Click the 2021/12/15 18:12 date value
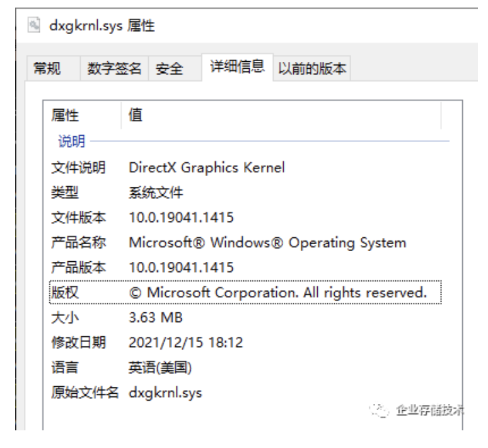The image size is (488, 448). click(186, 343)
